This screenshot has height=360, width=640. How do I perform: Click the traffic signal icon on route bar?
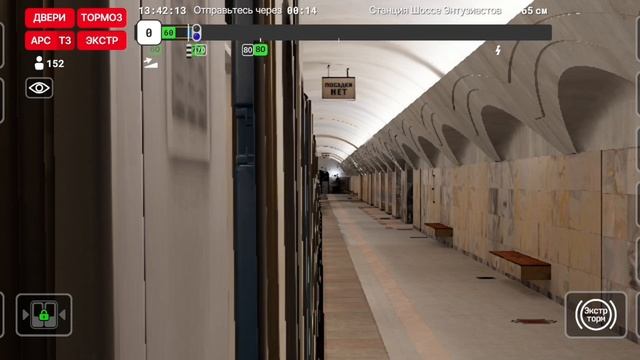click(x=196, y=32)
